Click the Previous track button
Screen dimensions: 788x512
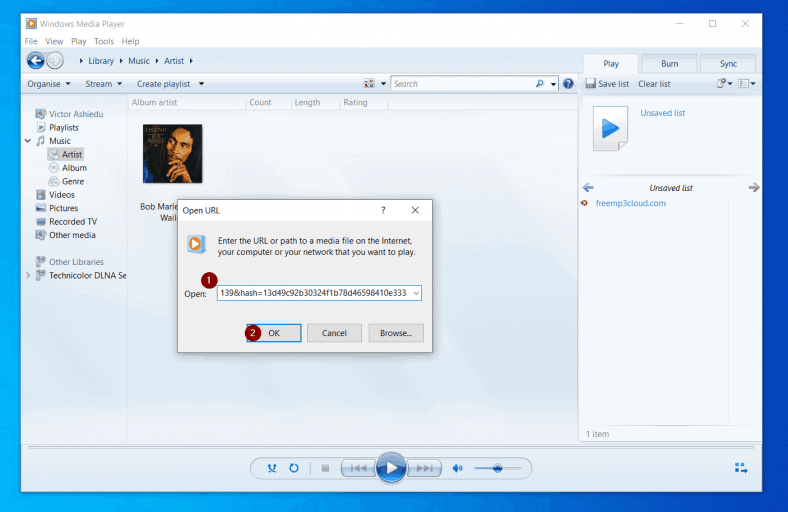pyautogui.click(x=358, y=468)
